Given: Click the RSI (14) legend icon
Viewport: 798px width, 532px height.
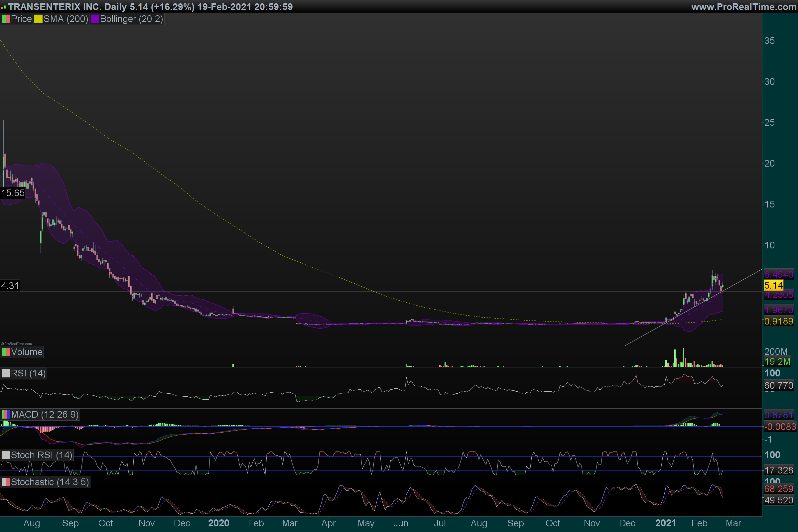Looking at the screenshot, I should point(5,373).
